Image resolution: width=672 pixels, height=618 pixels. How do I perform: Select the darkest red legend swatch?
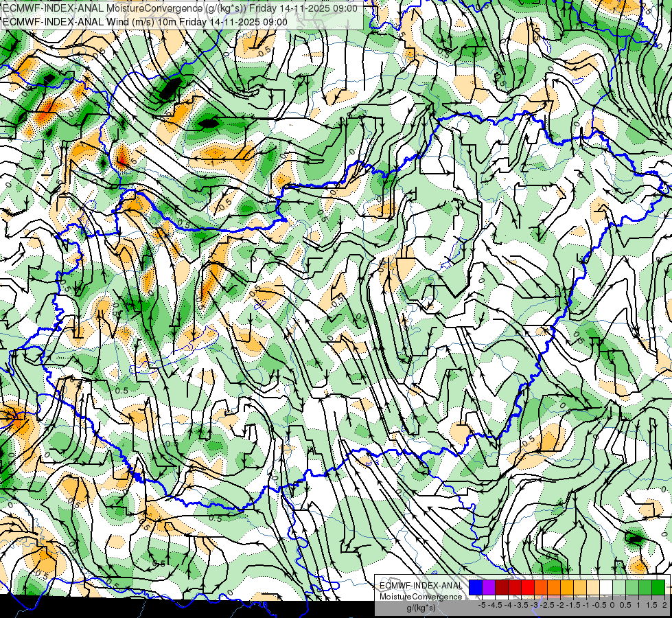502,588
